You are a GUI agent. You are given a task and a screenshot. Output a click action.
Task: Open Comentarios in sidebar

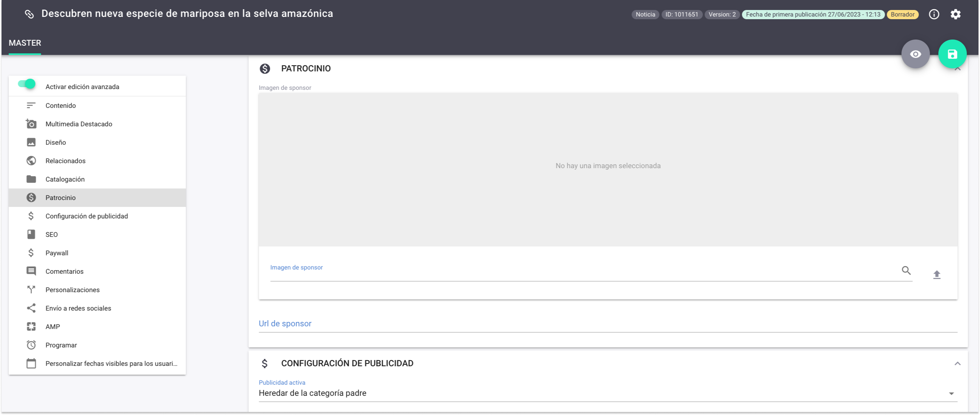pyautogui.click(x=97, y=271)
